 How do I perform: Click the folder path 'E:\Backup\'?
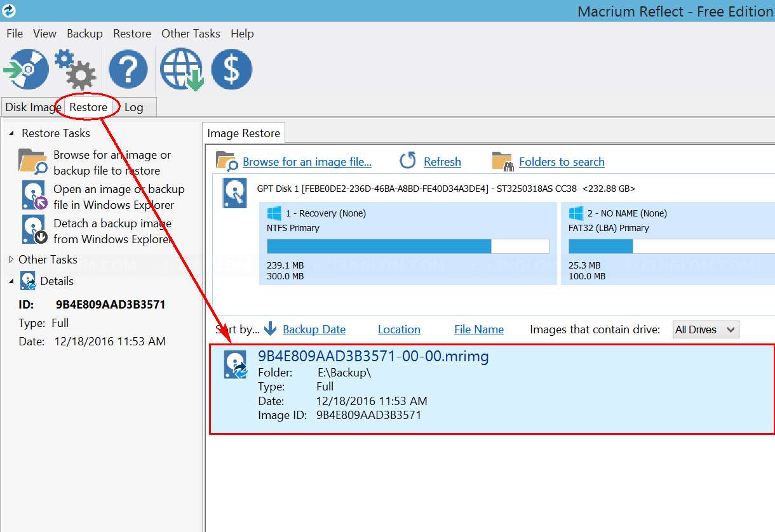click(344, 373)
